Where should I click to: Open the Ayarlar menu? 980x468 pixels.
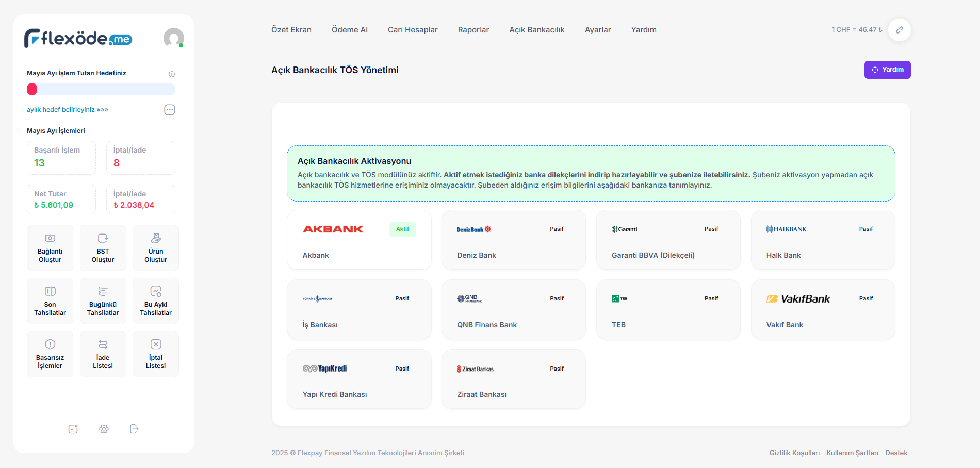click(x=598, y=30)
